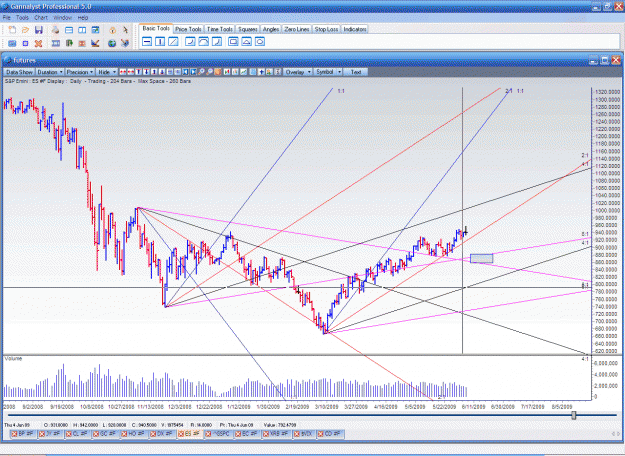
Task: Click the blue T text icon
Action: (138, 72)
